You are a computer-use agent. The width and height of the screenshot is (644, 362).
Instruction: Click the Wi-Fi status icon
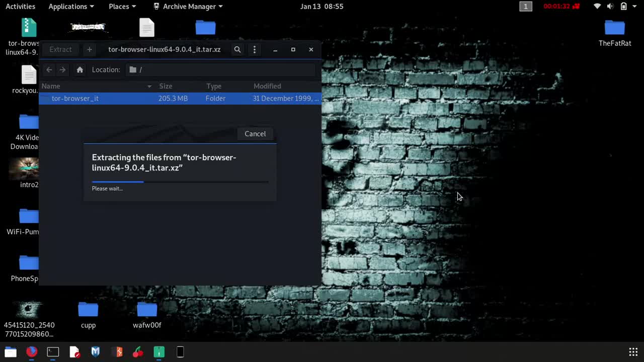597,7
